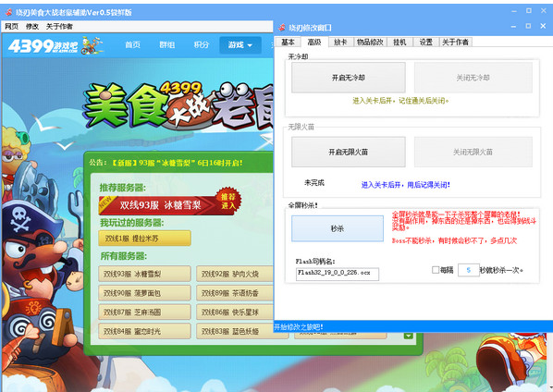Click the Flash句柄名 input field
The height and width of the screenshot is (392, 553).
point(338,274)
